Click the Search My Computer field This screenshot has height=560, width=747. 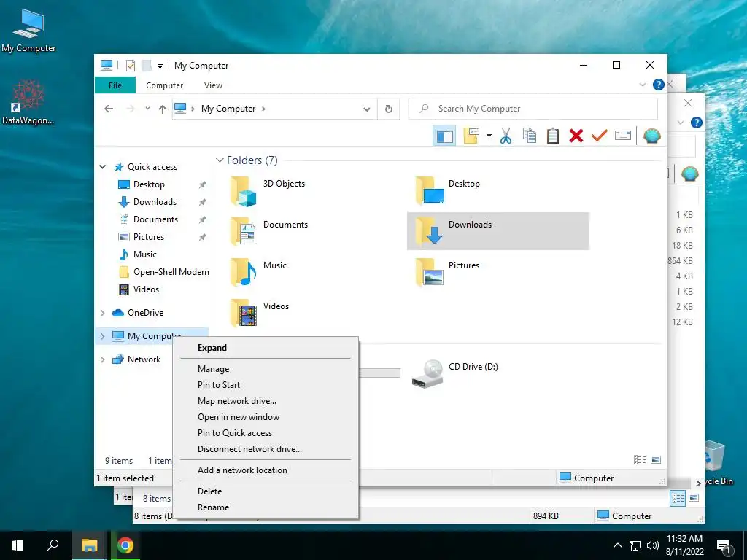(533, 109)
